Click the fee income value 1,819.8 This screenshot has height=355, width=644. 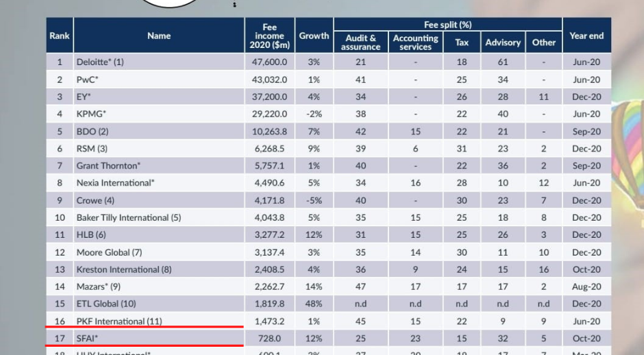pyautogui.click(x=269, y=304)
